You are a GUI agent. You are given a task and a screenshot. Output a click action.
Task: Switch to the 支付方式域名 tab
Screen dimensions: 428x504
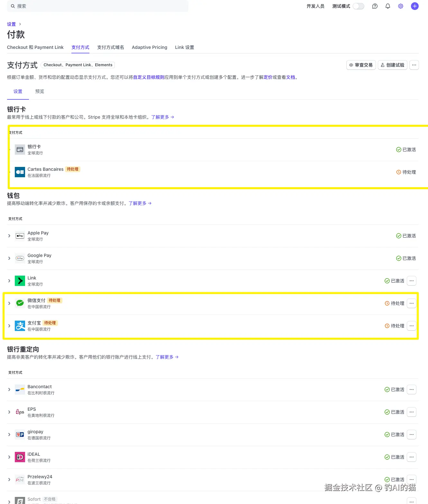tap(110, 47)
